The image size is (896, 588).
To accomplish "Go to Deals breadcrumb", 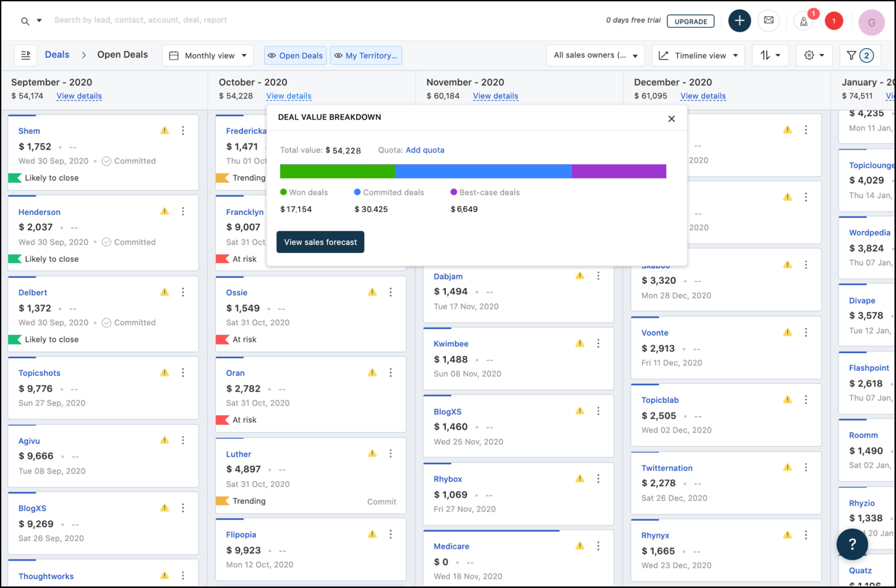I will (57, 55).
